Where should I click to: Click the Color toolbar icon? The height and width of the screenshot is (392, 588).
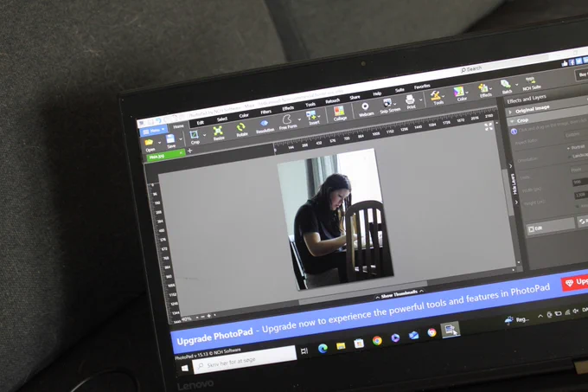(x=459, y=92)
